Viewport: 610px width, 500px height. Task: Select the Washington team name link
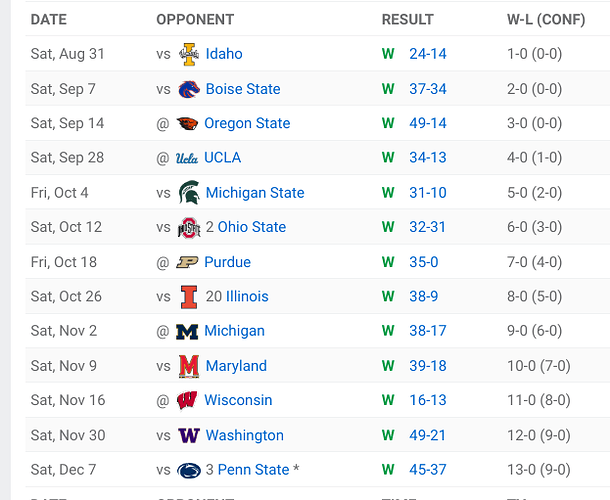(x=245, y=435)
